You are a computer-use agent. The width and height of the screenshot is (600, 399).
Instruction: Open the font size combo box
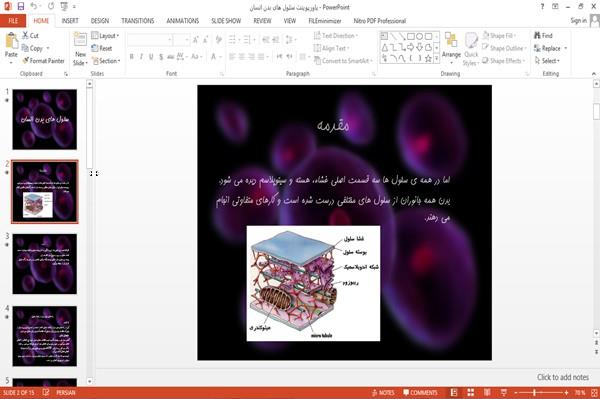point(181,40)
